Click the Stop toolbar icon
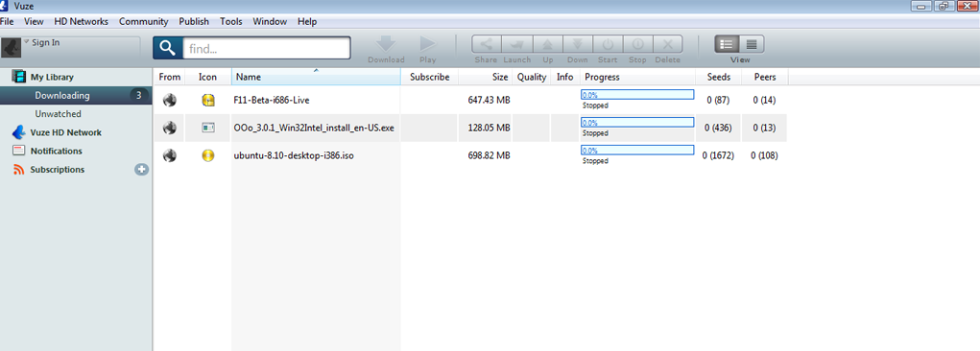Viewport: 980px width, 351px height. click(x=637, y=44)
